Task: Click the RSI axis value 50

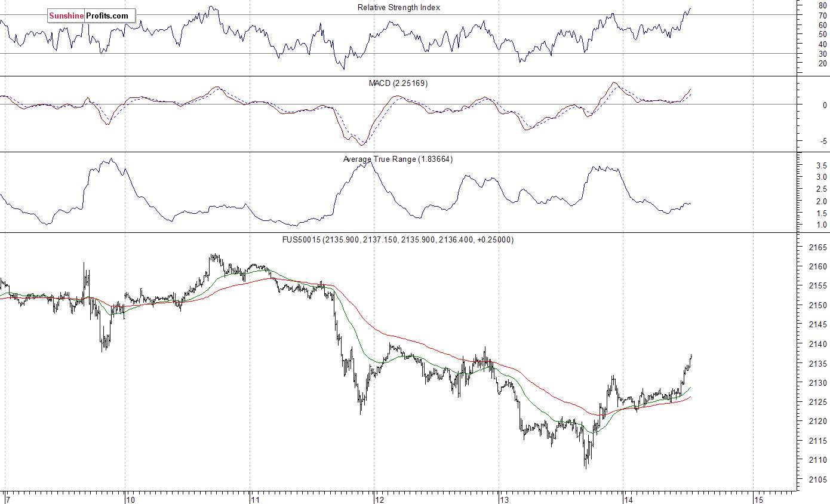Action: point(823,34)
